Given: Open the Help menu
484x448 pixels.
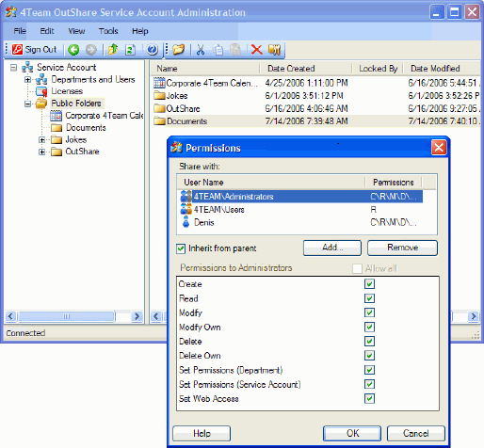Looking at the screenshot, I should click(x=140, y=31).
